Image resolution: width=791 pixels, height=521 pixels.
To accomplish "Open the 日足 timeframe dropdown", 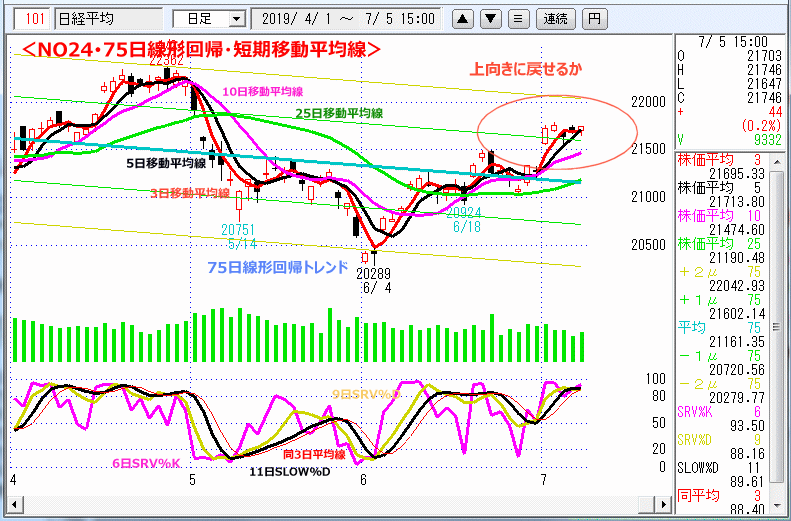I will tap(209, 18).
